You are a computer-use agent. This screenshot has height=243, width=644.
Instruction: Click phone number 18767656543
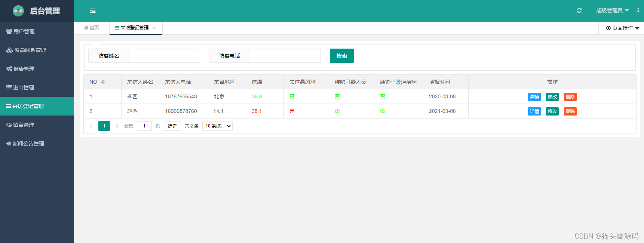pos(181,96)
